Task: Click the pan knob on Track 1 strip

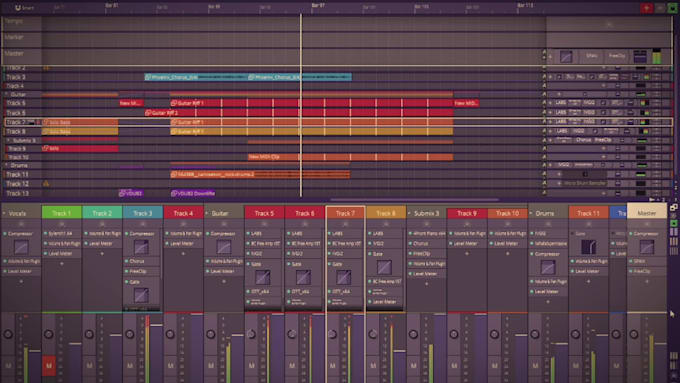Action: (x=49, y=334)
